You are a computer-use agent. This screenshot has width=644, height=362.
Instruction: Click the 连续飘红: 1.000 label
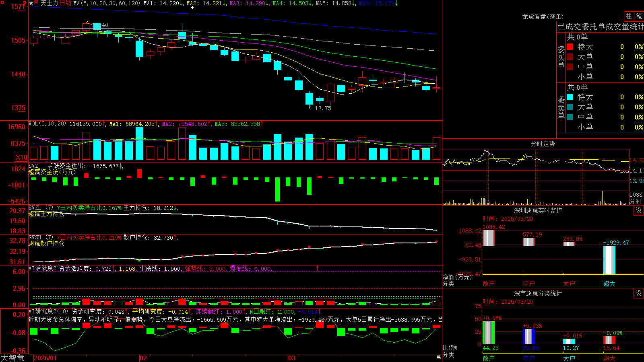pos(219,311)
